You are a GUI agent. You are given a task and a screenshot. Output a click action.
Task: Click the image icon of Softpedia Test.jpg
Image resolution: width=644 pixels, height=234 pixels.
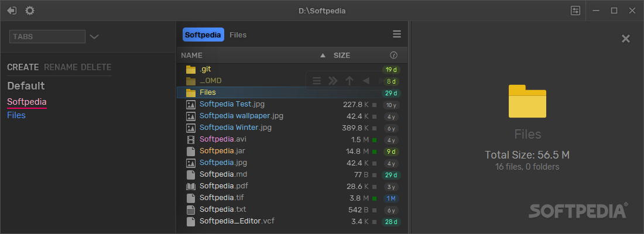pyautogui.click(x=191, y=104)
